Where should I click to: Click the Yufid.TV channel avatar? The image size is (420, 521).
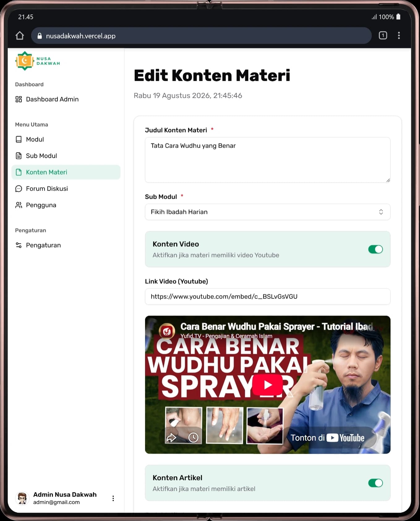[x=167, y=331]
